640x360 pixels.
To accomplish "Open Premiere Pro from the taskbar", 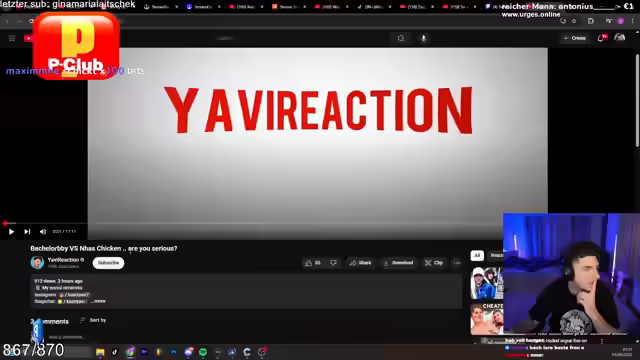I will point(144,352).
